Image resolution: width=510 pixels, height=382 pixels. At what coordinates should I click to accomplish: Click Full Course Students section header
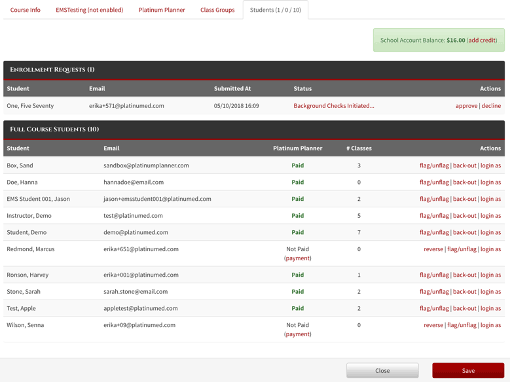(254, 130)
